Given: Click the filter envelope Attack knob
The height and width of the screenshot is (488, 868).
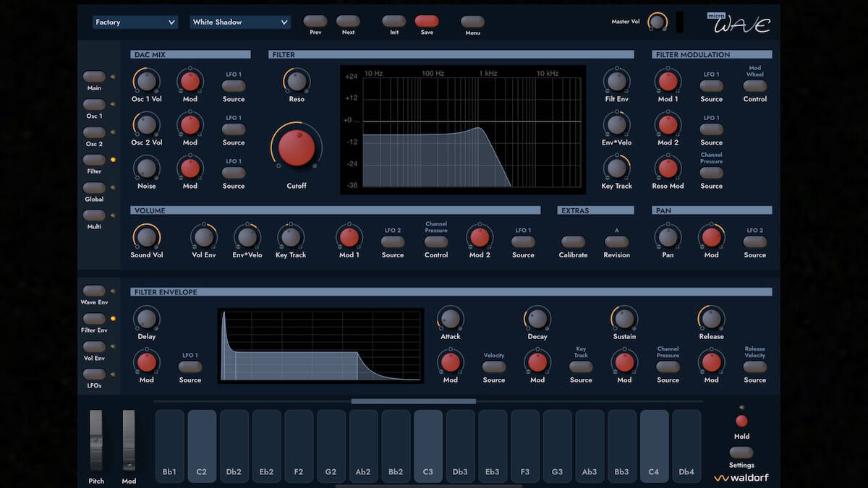Looking at the screenshot, I should (450, 318).
